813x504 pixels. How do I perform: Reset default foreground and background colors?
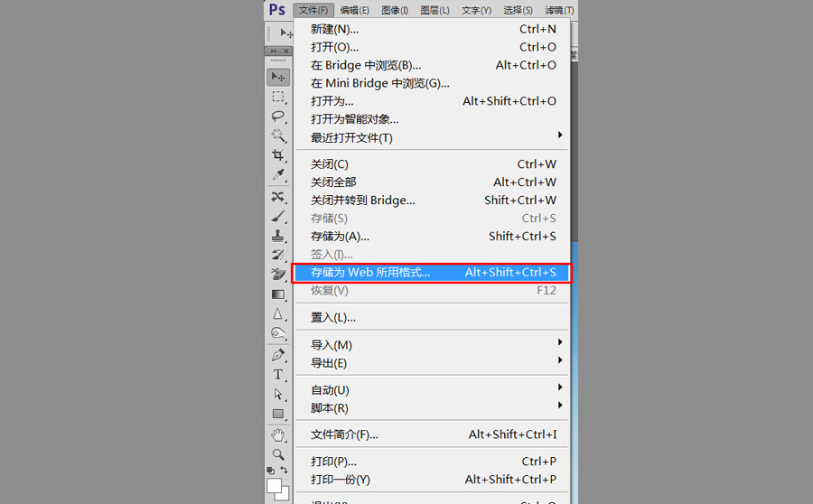click(x=271, y=471)
